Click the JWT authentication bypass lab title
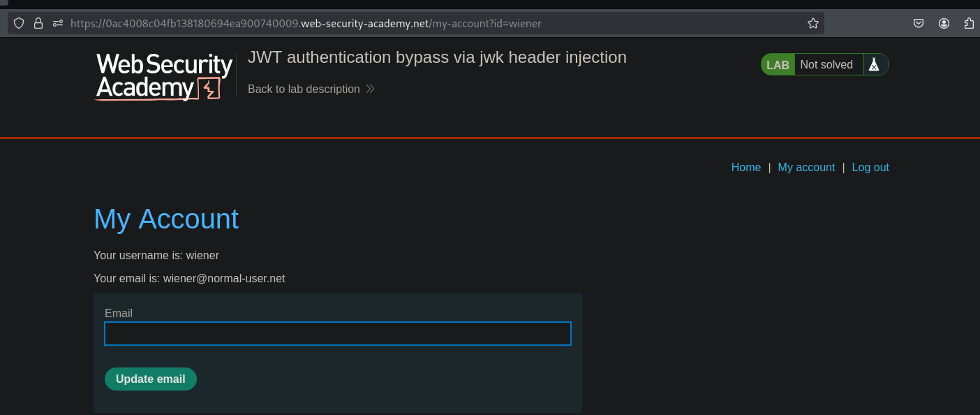Viewport: 980px width, 415px height. tap(437, 57)
